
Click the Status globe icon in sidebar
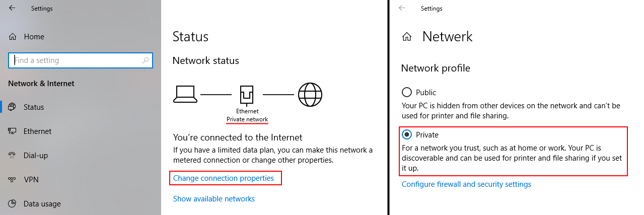(x=13, y=107)
